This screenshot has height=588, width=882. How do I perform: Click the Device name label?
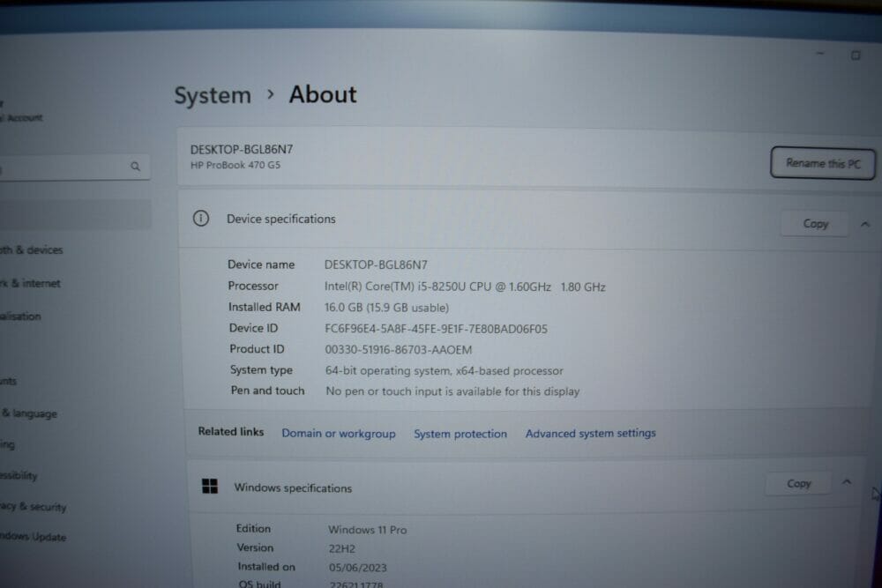point(261,264)
